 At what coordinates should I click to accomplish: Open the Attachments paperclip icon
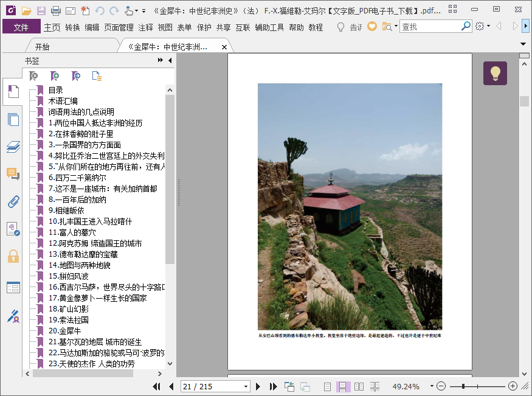pyautogui.click(x=13, y=201)
